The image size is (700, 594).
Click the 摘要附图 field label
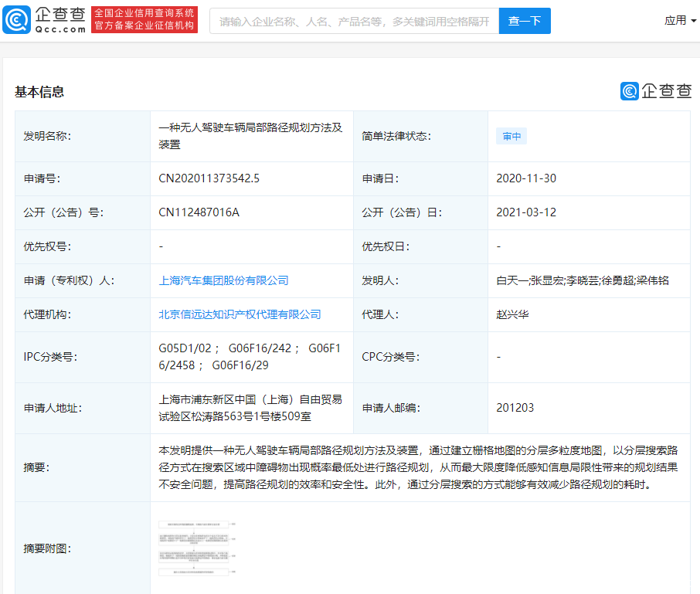tap(47, 548)
